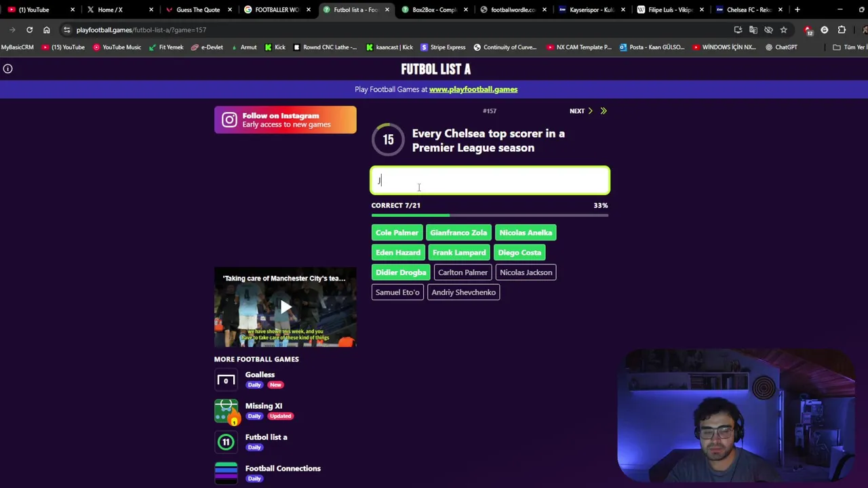This screenshot has width=868, height=488.
Task: Click the Cole Palmer answer chip
Action: coord(397,232)
